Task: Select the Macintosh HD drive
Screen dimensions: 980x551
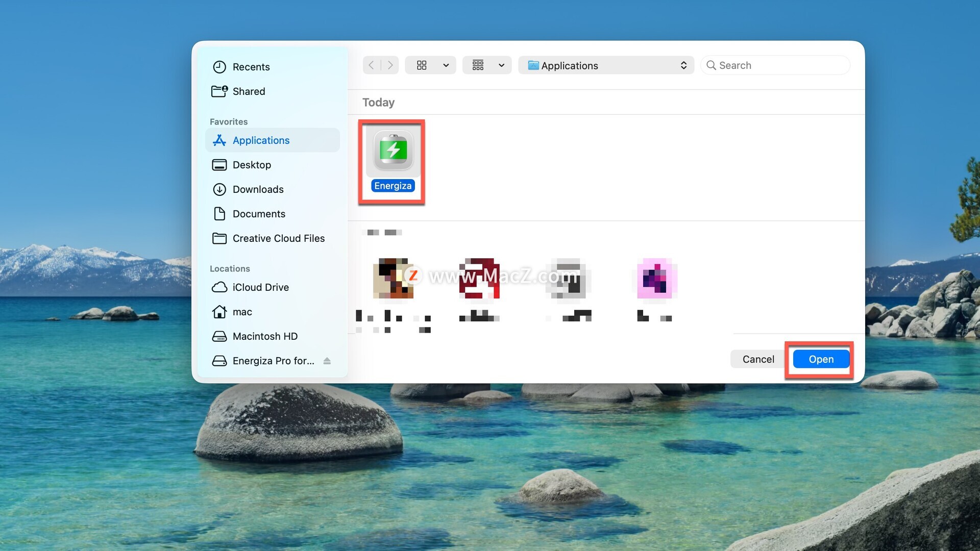Action: pos(264,336)
